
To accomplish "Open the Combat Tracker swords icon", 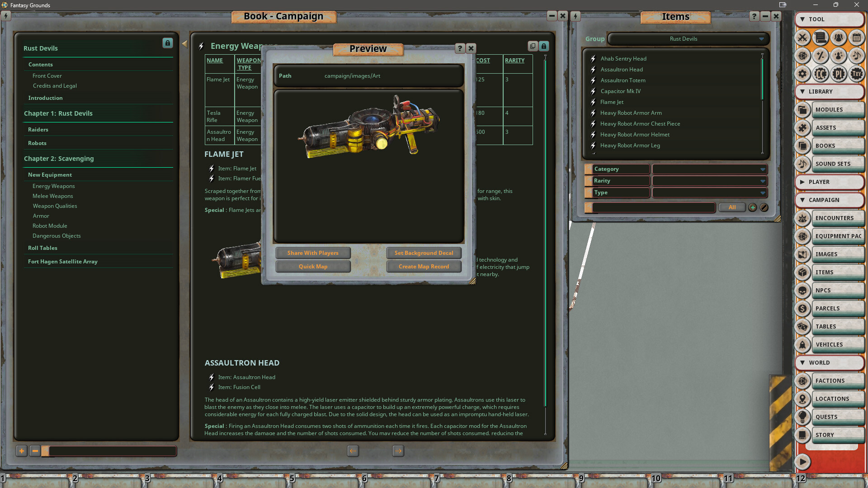I will tap(803, 38).
